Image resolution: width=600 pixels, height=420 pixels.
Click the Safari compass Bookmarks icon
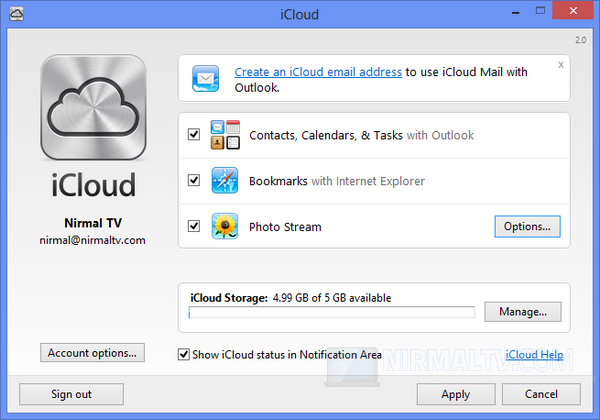225,180
